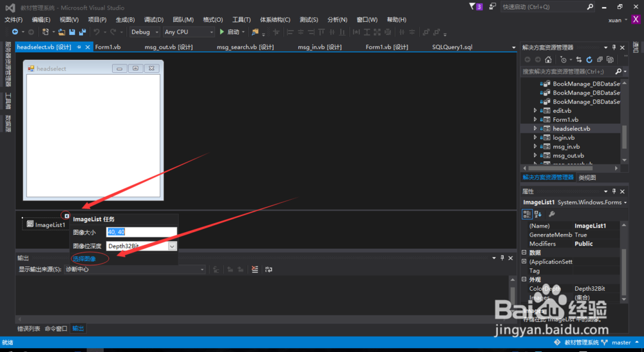Click the Sync with Active Document icon
644x352 pixels.
click(579, 59)
